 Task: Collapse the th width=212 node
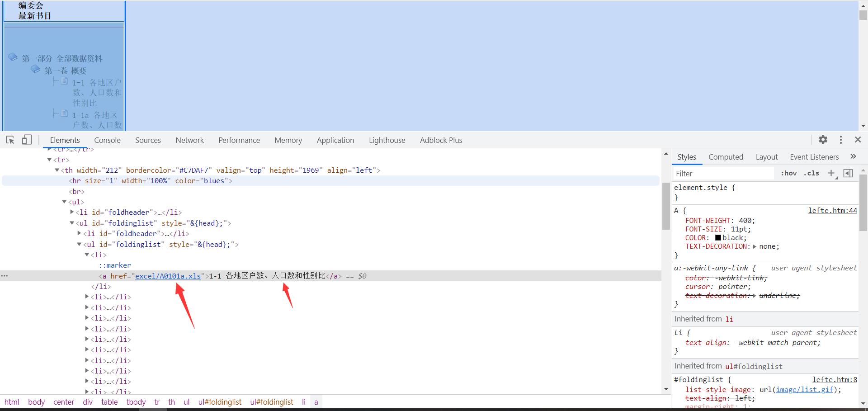coord(57,170)
